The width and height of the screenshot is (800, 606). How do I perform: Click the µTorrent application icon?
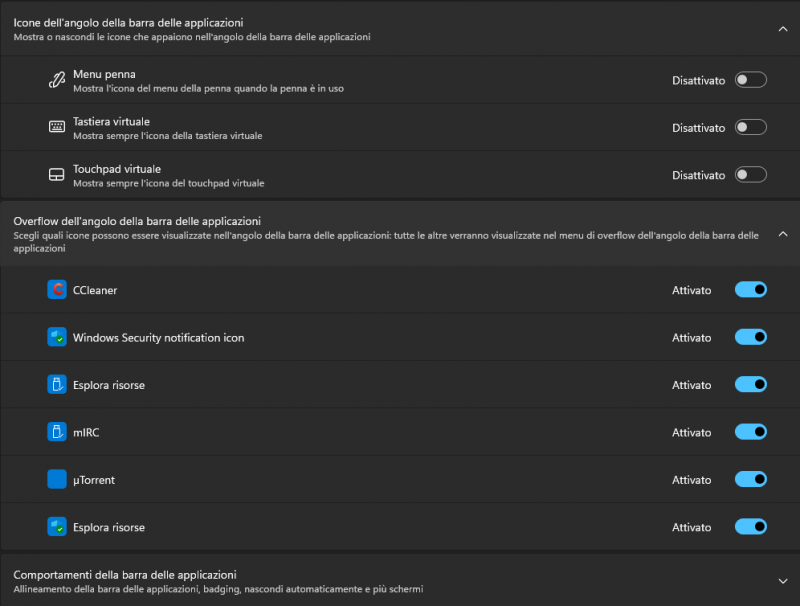tap(56, 479)
